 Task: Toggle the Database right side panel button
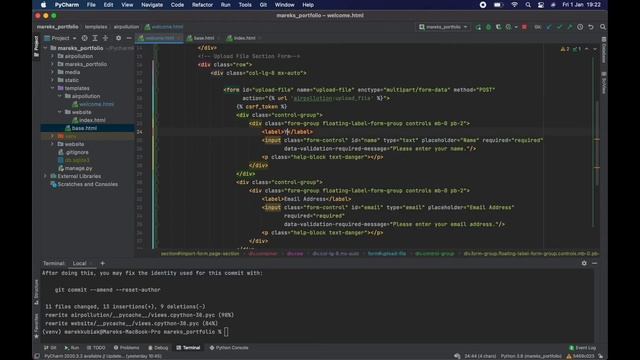[x=604, y=49]
